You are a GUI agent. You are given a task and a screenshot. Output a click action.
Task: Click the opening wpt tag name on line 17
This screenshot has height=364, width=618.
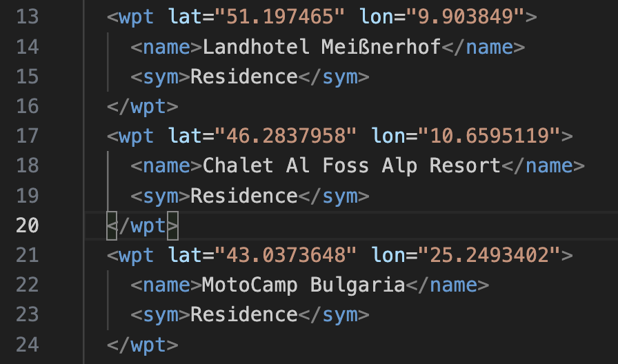click(136, 136)
